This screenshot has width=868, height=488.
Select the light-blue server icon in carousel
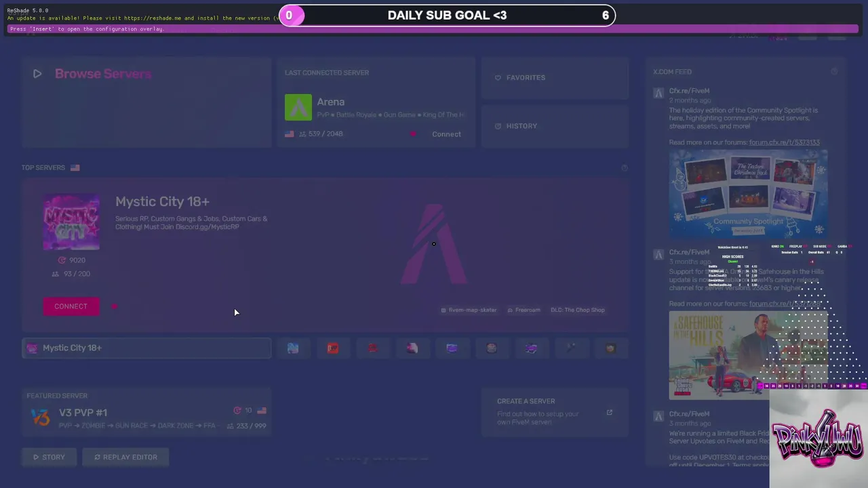tap(293, 348)
